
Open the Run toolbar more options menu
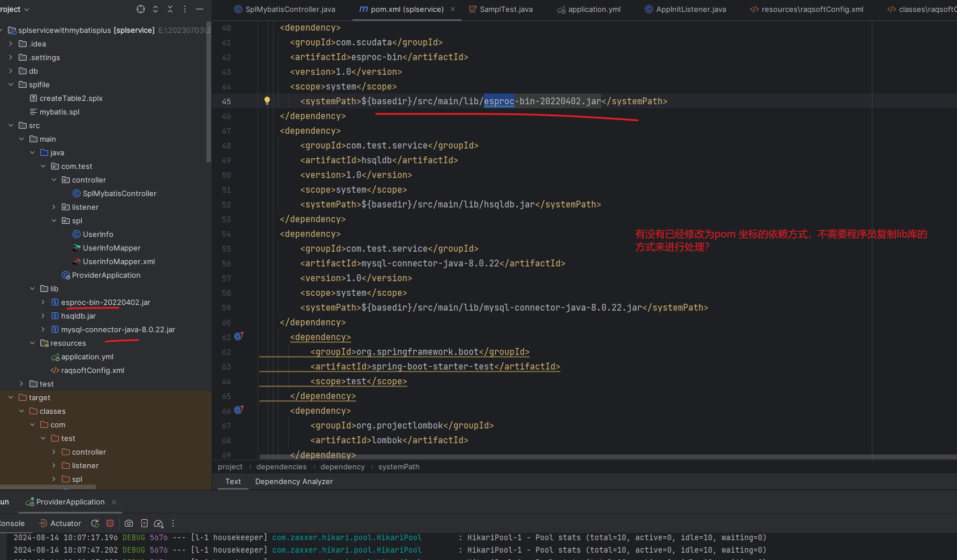(173, 523)
